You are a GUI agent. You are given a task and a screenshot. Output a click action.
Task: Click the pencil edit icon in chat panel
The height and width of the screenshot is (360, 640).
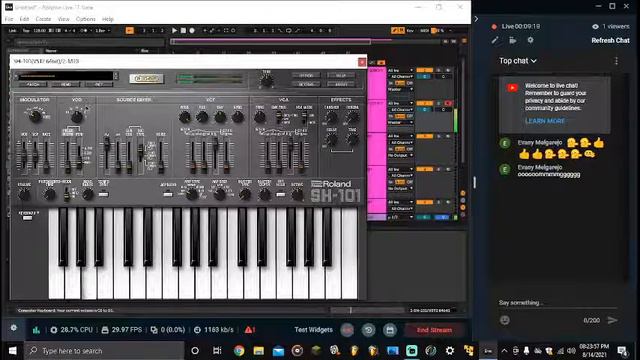click(x=495, y=40)
